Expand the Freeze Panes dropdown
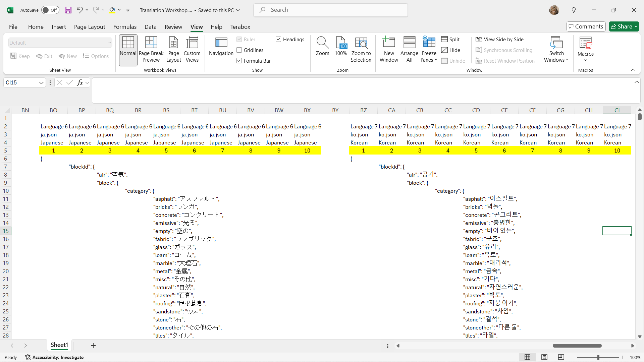 [x=429, y=56]
